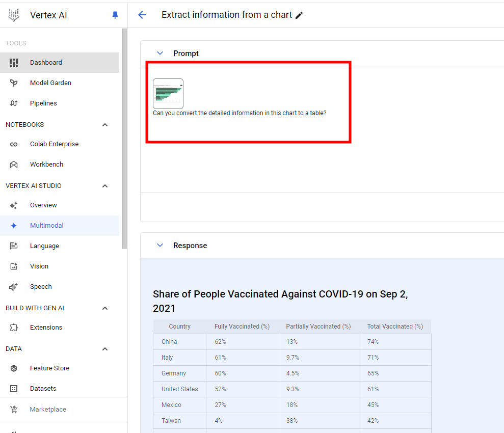504x433 pixels.
Task: Click the Multimodal star icon
Action: click(x=14, y=226)
